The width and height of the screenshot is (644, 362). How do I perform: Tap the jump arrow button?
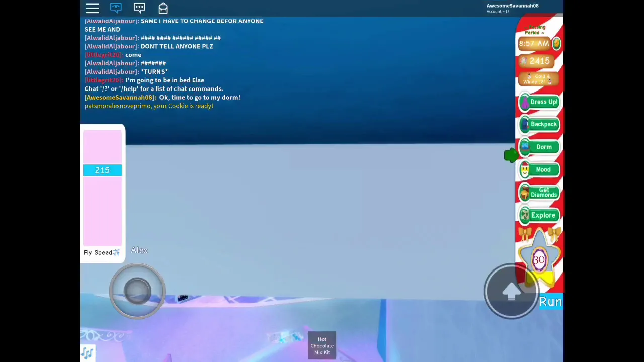(511, 291)
